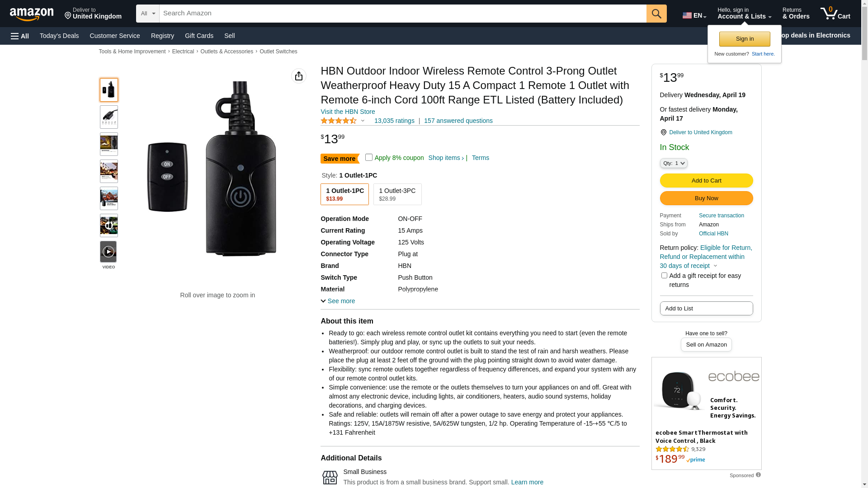
Task: Expand See more product details
Action: click(x=338, y=301)
